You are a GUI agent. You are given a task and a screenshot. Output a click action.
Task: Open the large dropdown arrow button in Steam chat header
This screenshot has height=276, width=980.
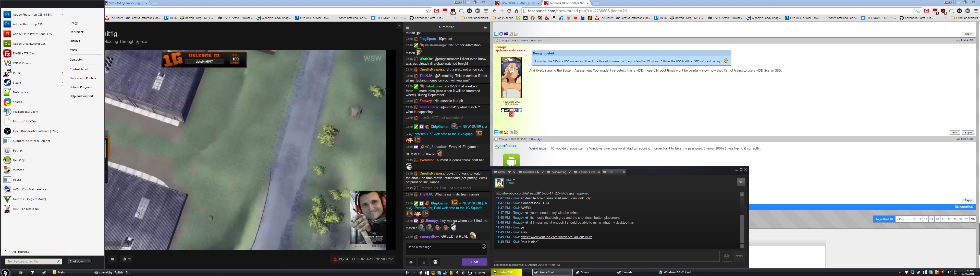[741, 182]
